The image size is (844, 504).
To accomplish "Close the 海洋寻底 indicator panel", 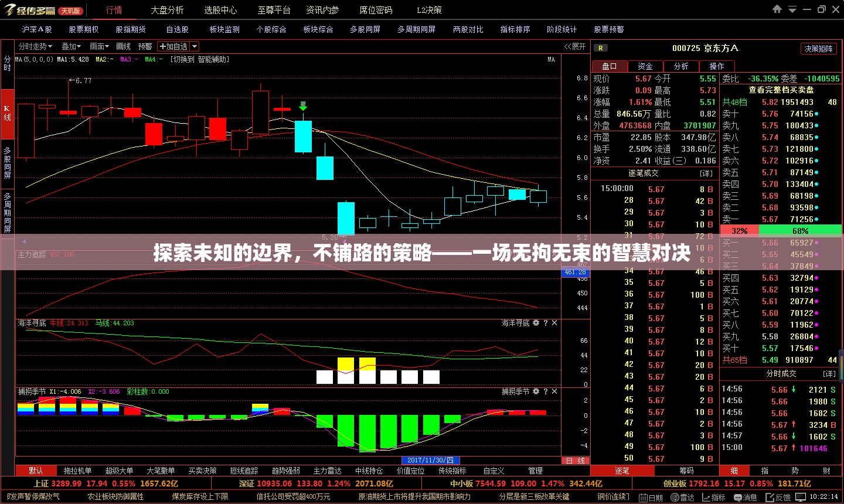I will [554, 323].
